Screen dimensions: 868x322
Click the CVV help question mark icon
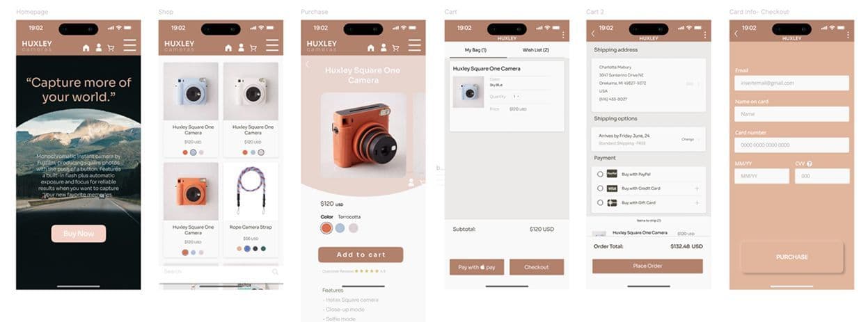(x=809, y=164)
